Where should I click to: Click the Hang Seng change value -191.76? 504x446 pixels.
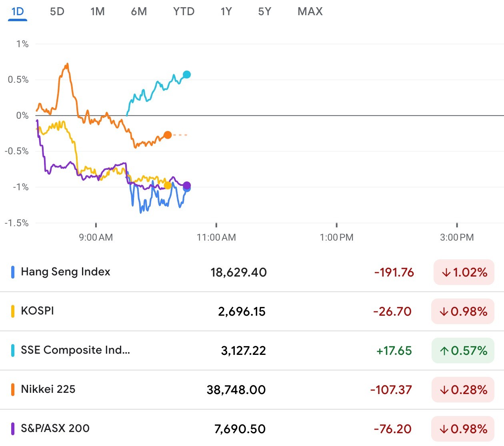pyautogui.click(x=394, y=273)
